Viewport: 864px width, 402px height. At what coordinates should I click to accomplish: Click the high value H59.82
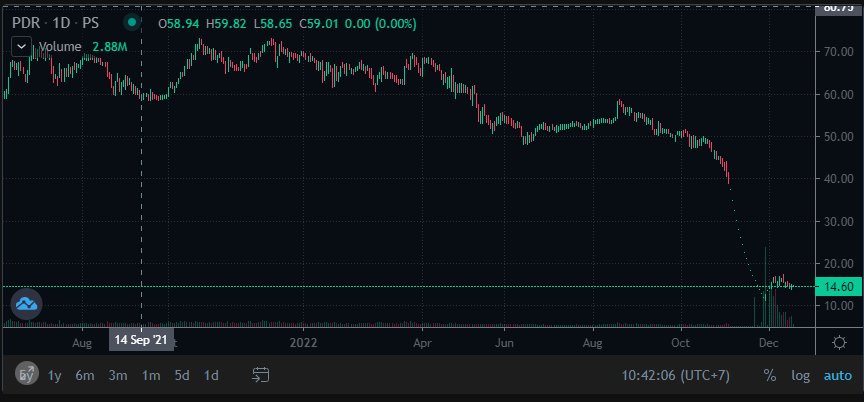coord(227,24)
